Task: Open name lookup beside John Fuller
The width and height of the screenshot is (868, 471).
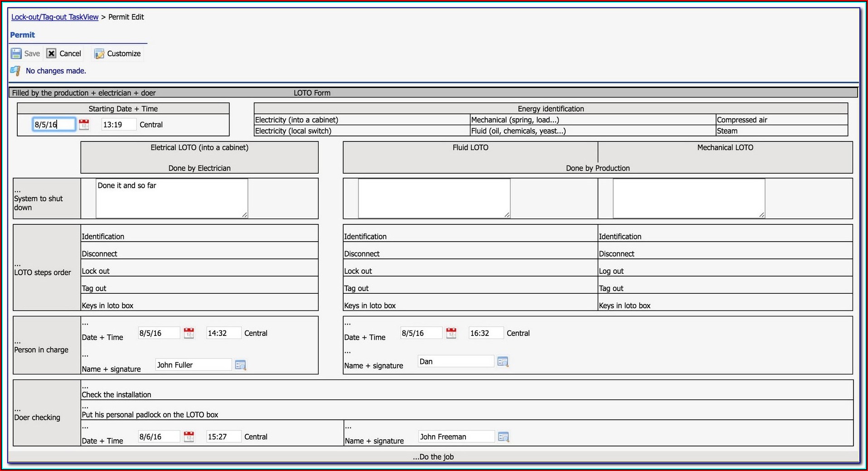Action: pyautogui.click(x=240, y=365)
